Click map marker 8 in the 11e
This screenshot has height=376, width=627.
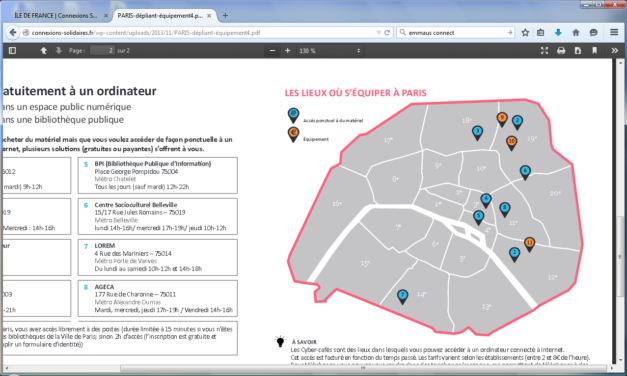pyautogui.click(x=505, y=209)
